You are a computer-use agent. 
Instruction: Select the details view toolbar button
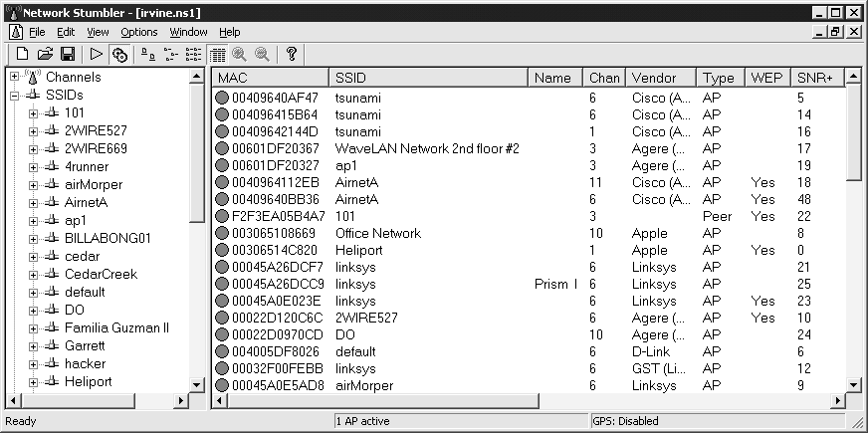(x=218, y=55)
